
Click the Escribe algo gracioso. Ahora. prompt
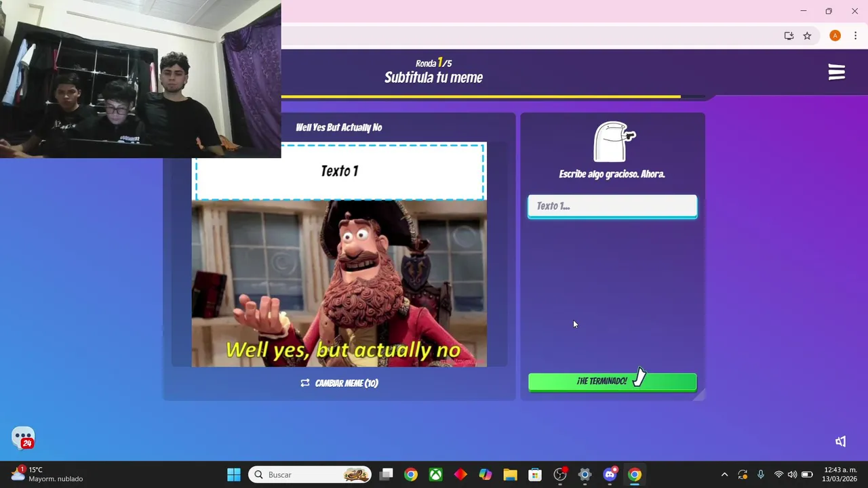tap(612, 174)
